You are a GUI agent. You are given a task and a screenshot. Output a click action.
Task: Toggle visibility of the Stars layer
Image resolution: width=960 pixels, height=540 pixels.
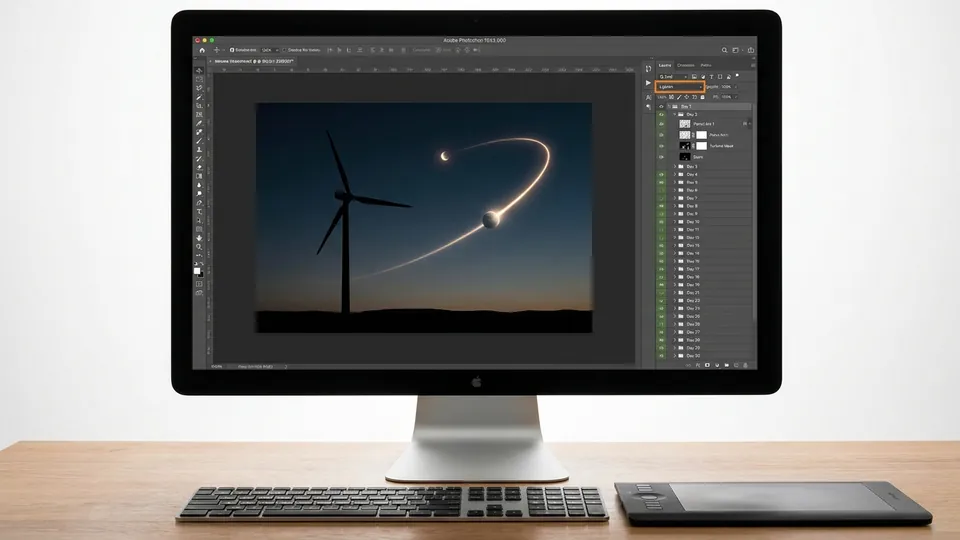coord(661,157)
